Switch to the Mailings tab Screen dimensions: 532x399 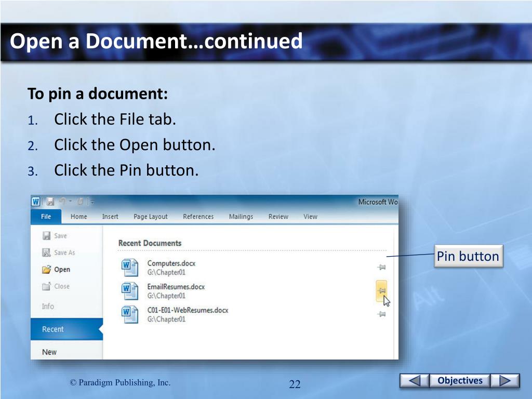(x=241, y=217)
